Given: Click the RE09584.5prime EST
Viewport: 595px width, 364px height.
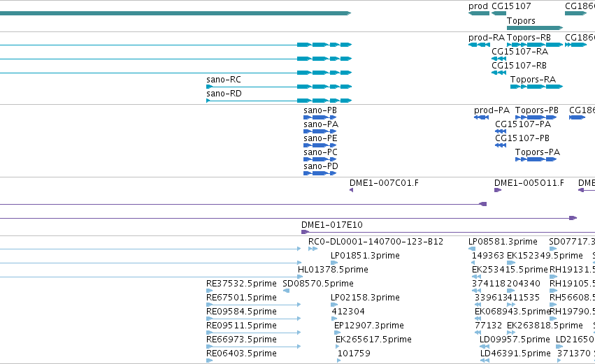Looking at the screenshot, I should click(x=254, y=319).
